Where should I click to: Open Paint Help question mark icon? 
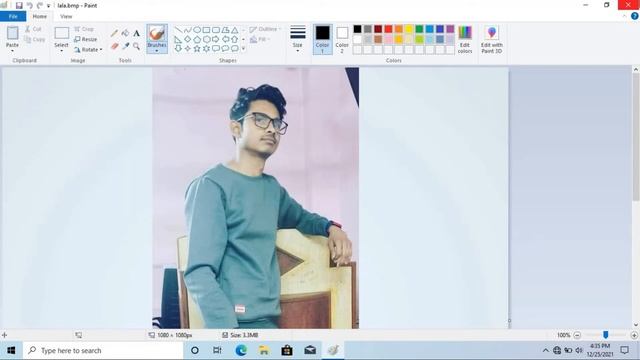634,16
